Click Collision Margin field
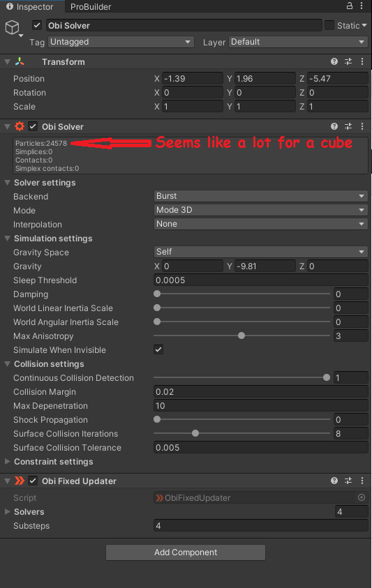 coord(260,391)
